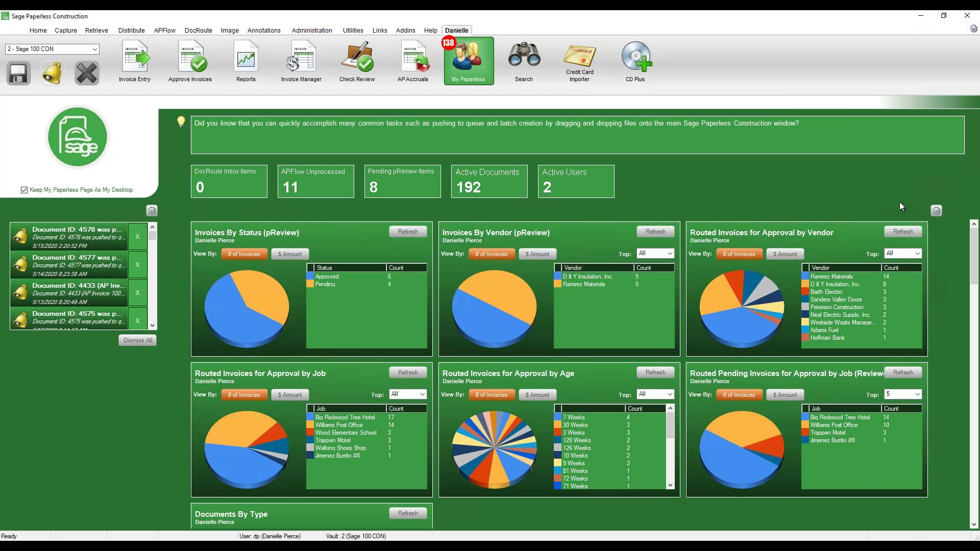The height and width of the screenshot is (551, 980).
Task: Open the Administration menu
Action: (311, 30)
